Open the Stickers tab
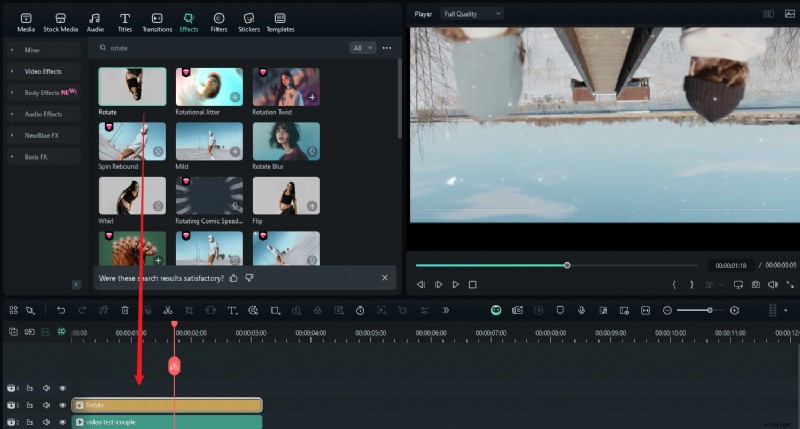 pos(249,22)
